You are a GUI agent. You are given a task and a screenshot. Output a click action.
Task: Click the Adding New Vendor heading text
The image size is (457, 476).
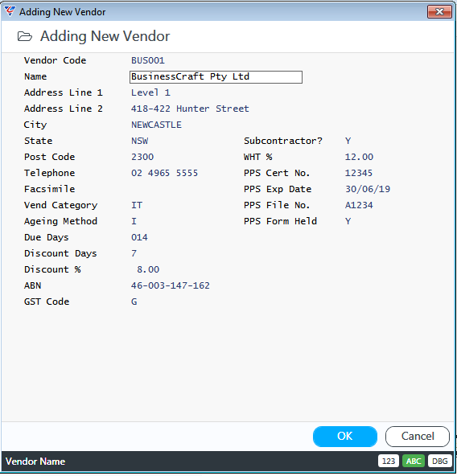coord(105,36)
